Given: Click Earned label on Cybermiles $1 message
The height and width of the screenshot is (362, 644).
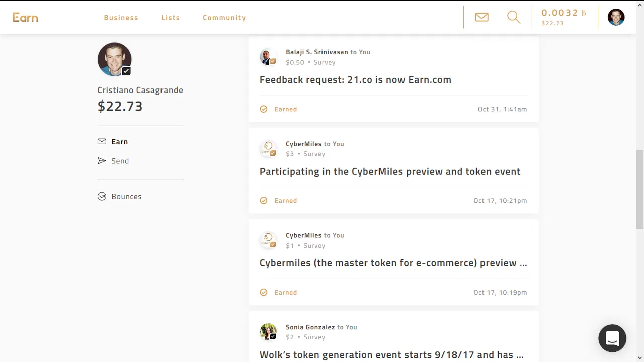Looking at the screenshot, I should pyautogui.click(x=286, y=292).
